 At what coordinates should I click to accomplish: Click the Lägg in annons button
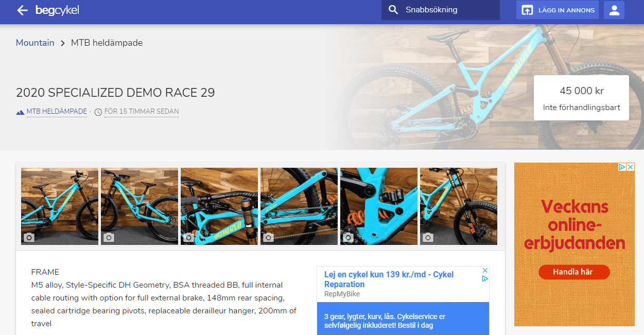(558, 10)
